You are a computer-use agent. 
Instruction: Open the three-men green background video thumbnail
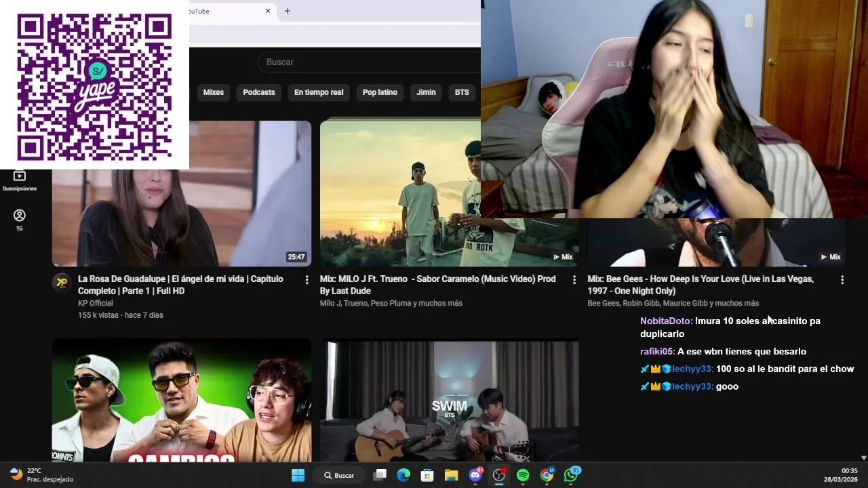tap(182, 401)
